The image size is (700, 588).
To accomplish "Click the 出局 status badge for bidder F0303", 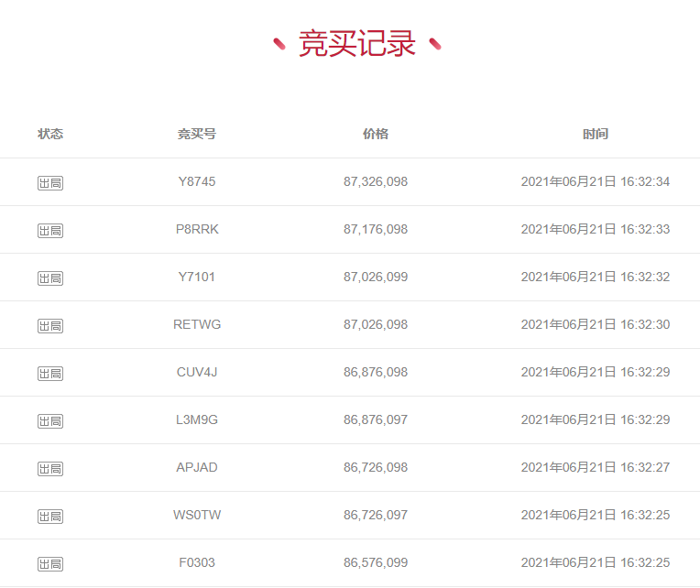I will click(50, 564).
